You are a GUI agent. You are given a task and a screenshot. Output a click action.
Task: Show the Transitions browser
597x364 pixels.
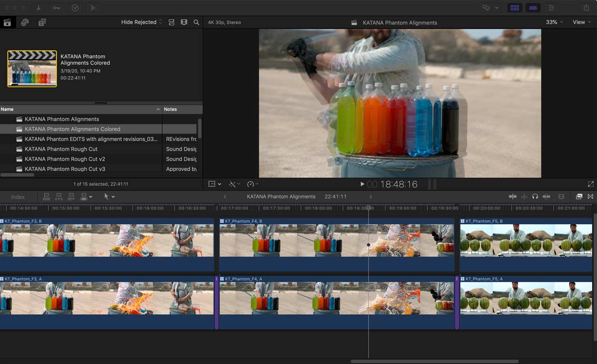[x=591, y=197]
